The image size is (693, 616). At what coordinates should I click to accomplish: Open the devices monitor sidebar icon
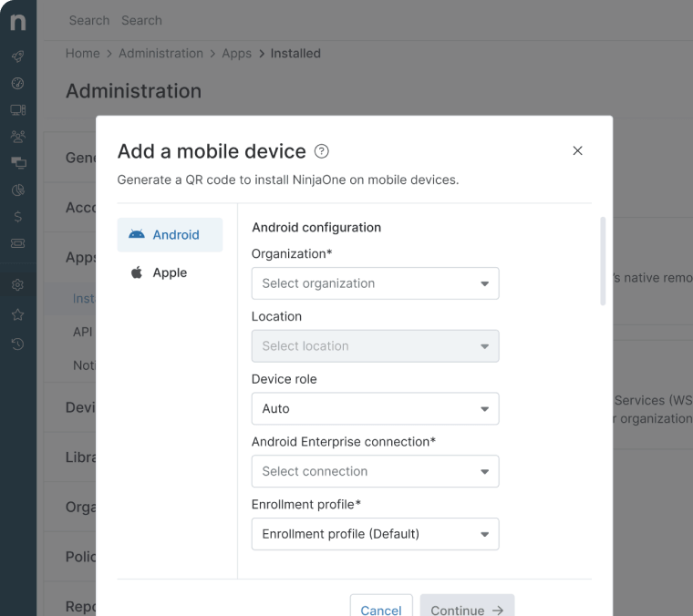tap(18, 110)
